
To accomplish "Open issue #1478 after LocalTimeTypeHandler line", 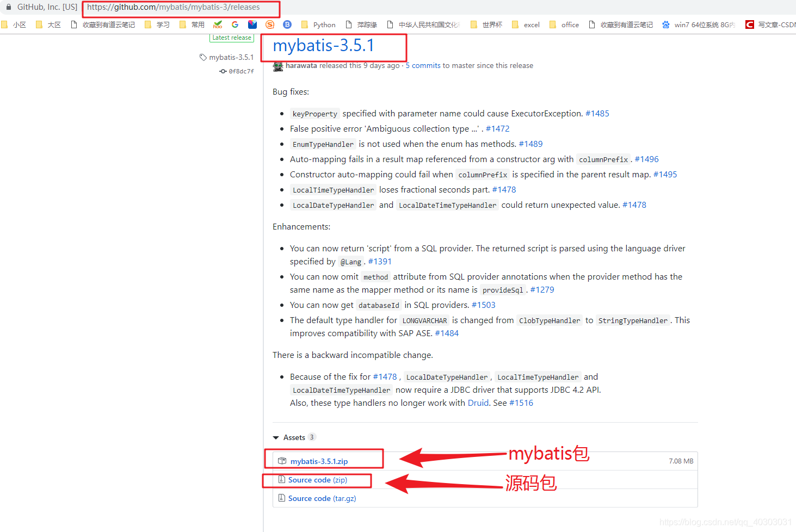I will (504, 190).
